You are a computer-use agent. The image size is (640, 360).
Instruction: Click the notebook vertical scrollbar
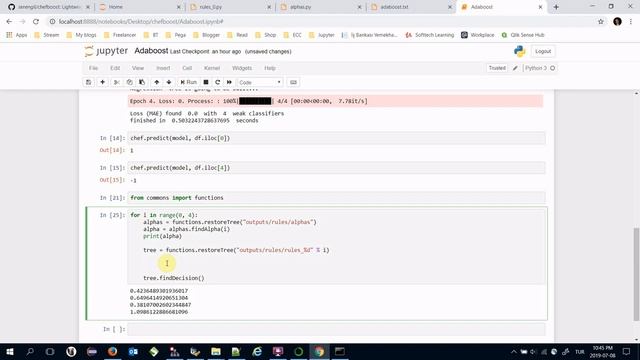(636, 273)
